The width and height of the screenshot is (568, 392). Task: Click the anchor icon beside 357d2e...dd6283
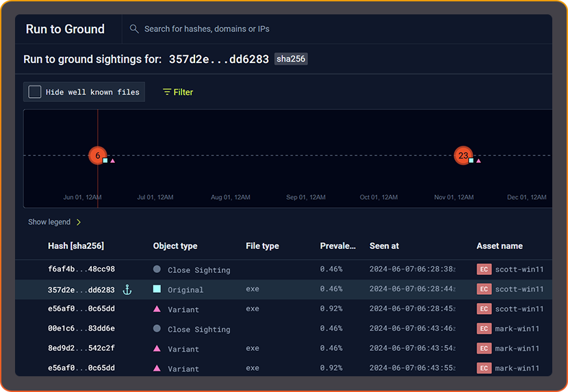click(127, 290)
